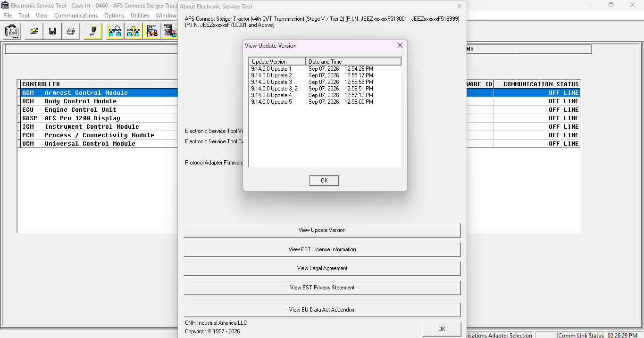Click the controller status magnifier icon
The width and height of the screenshot is (644, 338).
[115, 32]
